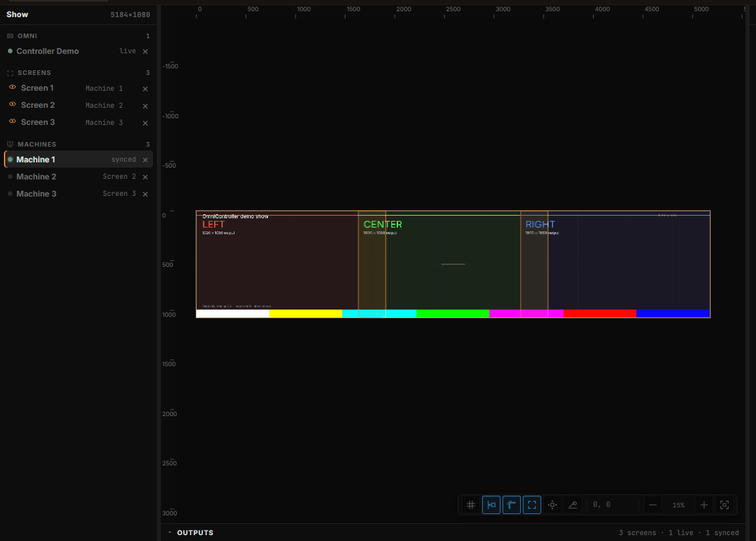Click the 5184×1080 resolution label
This screenshot has width=756, height=541.
[130, 15]
